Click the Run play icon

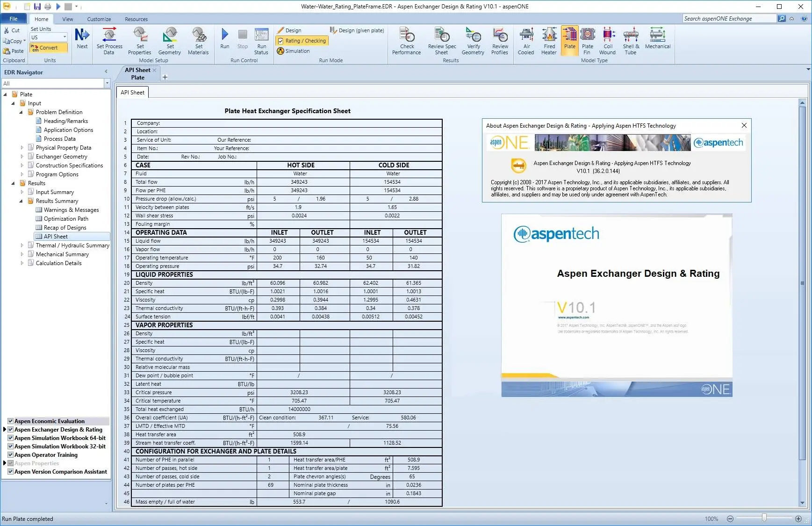click(x=224, y=38)
